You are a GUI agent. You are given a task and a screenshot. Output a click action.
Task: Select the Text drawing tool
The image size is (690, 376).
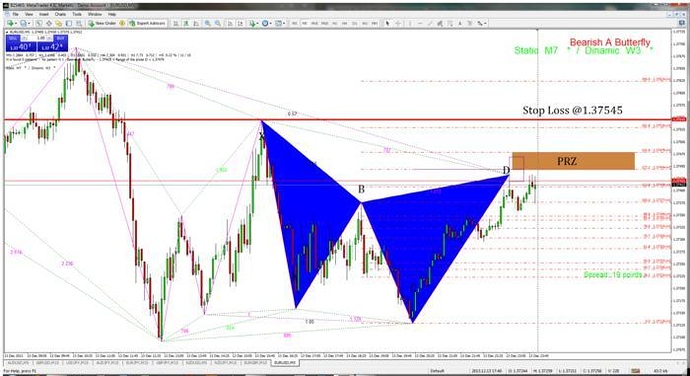coord(460,23)
